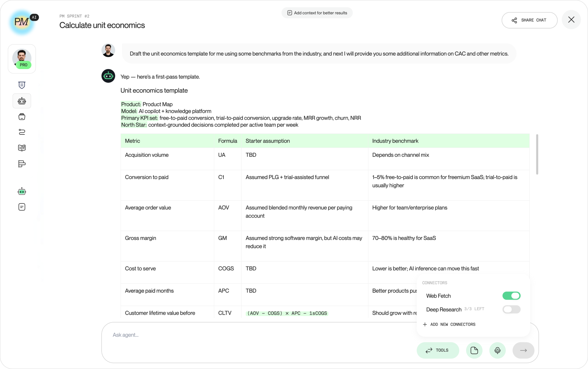This screenshot has width=588, height=369.
Task: Open the note icon at bottom of sidebar
Action: click(x=22, y=207)
